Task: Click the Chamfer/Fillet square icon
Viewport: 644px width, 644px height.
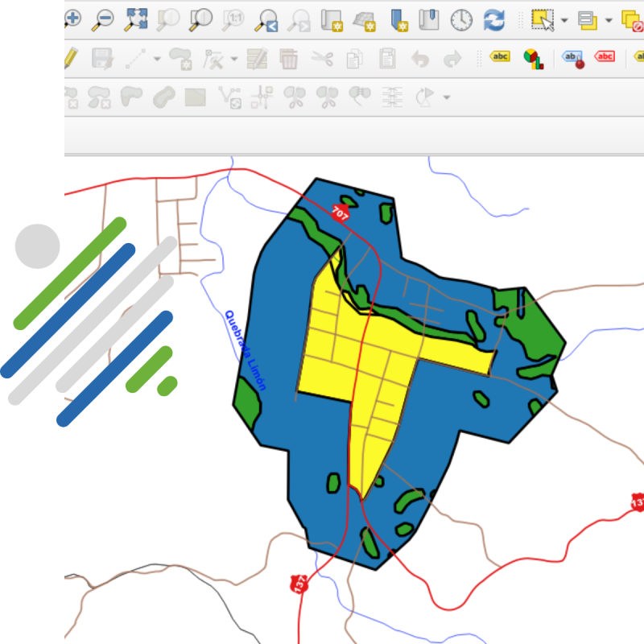Action: (196, 97)
